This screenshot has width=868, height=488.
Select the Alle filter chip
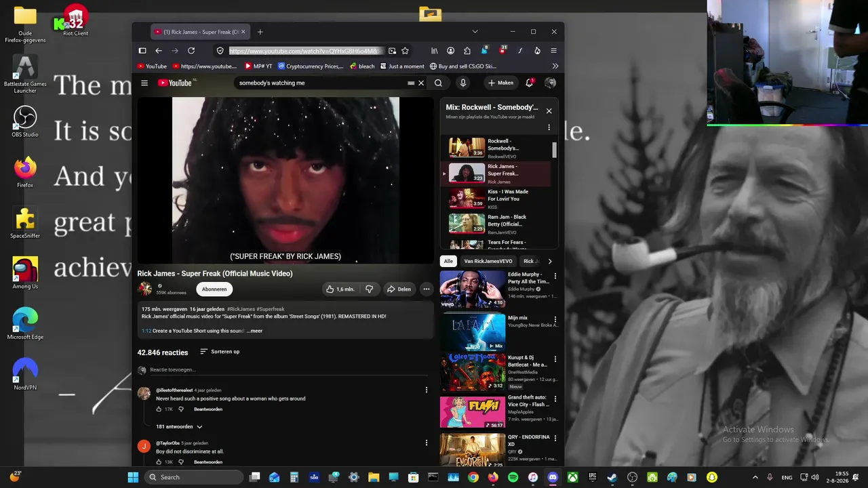tap(448, 261)
